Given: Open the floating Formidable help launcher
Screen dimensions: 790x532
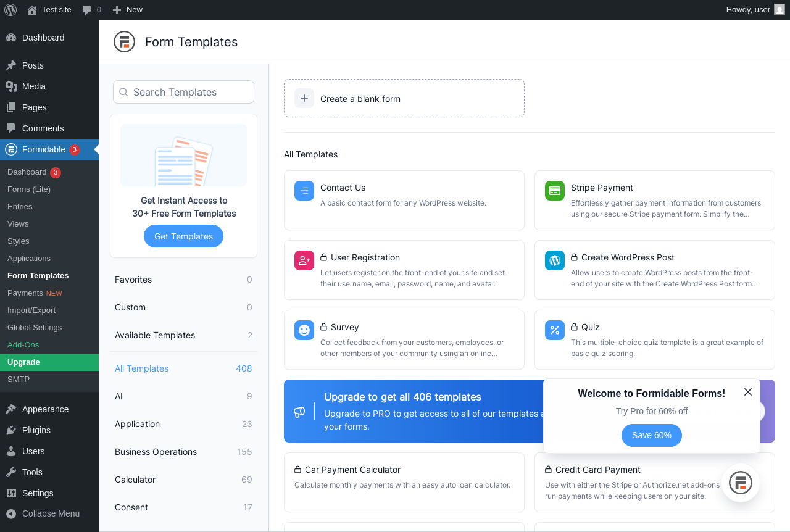Looking at the screenshot, I should click(741, 483).
